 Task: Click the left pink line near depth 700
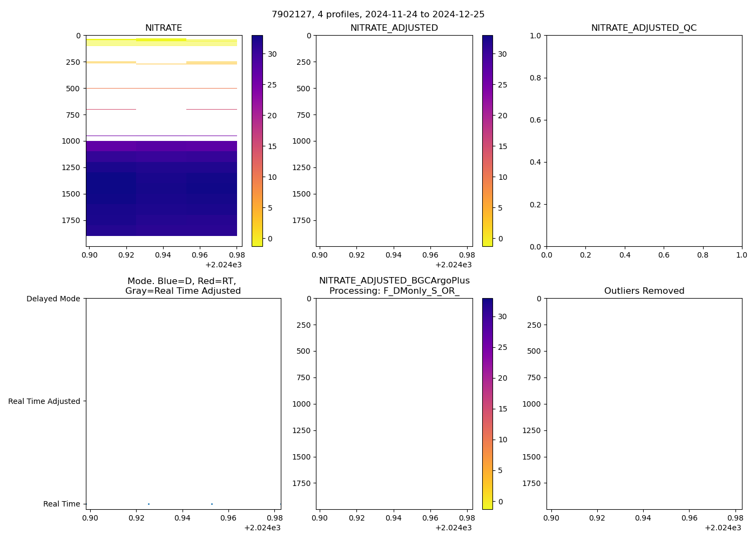point(111,110)
